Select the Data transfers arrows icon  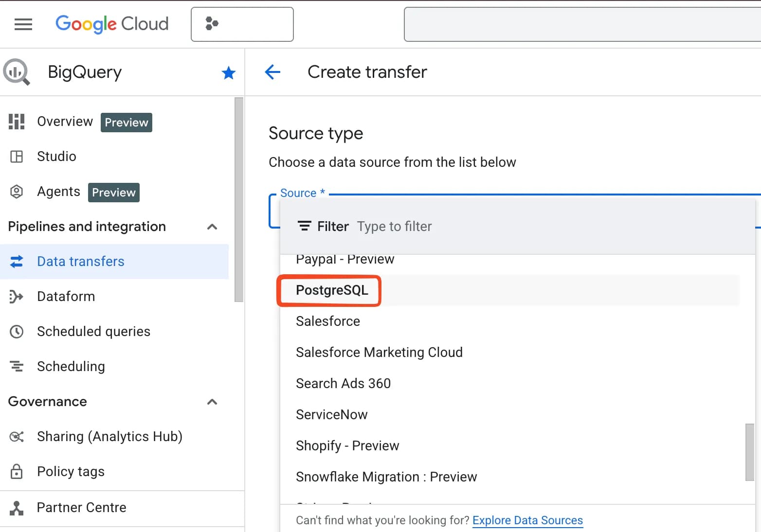(x=16, y=261)
